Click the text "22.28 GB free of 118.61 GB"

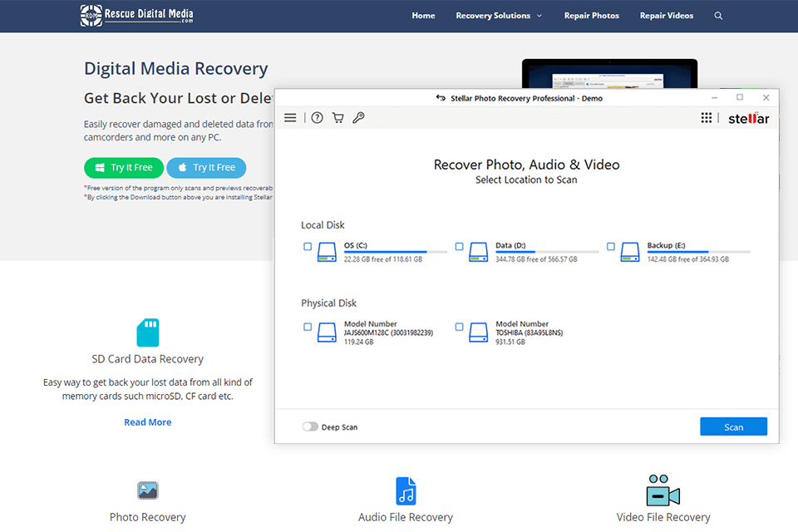pos(383,259)
